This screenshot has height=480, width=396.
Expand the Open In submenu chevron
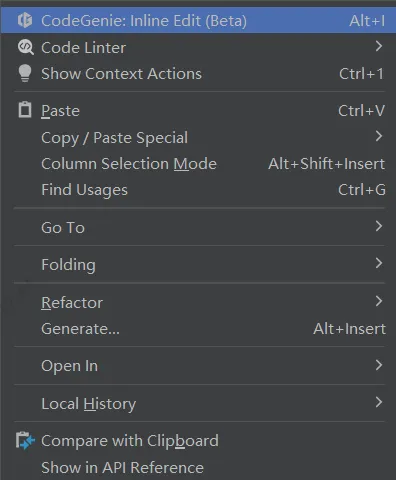tap(379, 365)
